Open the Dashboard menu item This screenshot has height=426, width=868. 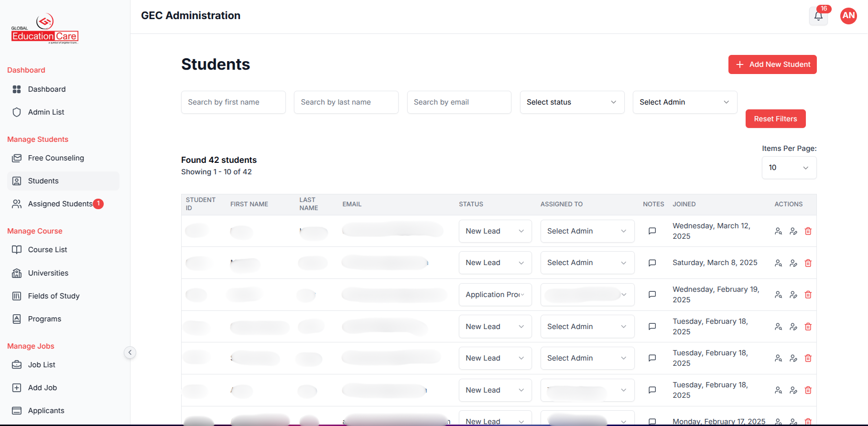pos(63,89)
